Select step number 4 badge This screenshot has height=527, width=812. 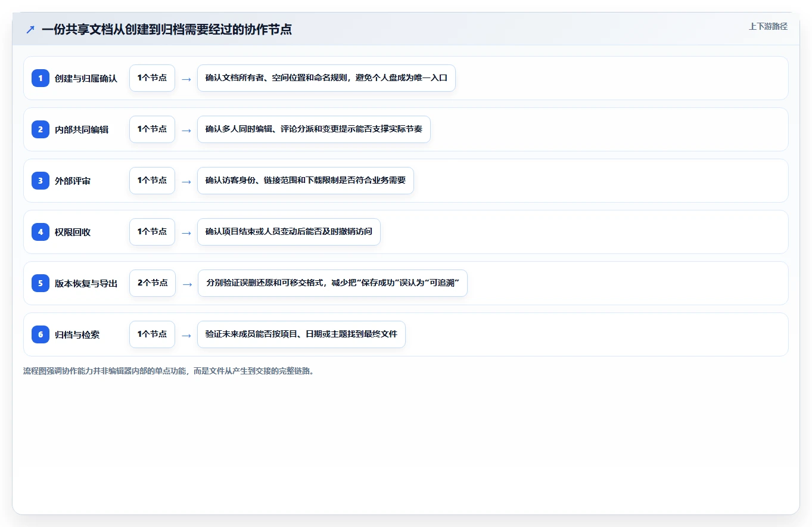point(41,232)
